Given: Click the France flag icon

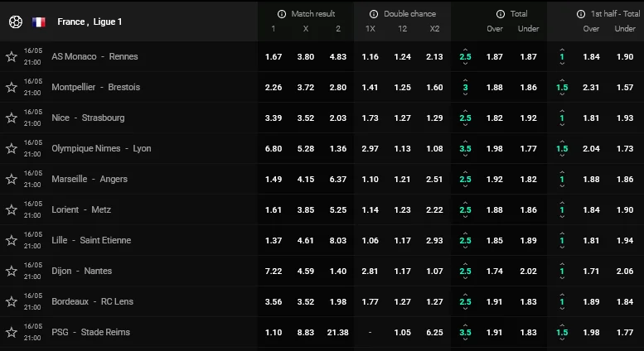Looking at the screenshot, I should [39, 22].
